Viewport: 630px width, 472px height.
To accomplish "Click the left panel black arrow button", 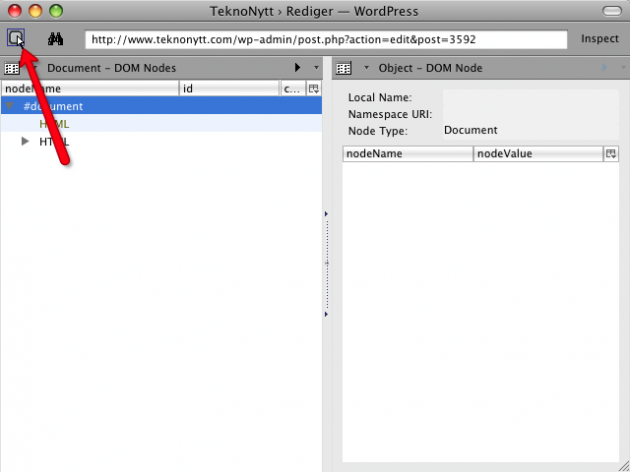I will pos(297,68).
